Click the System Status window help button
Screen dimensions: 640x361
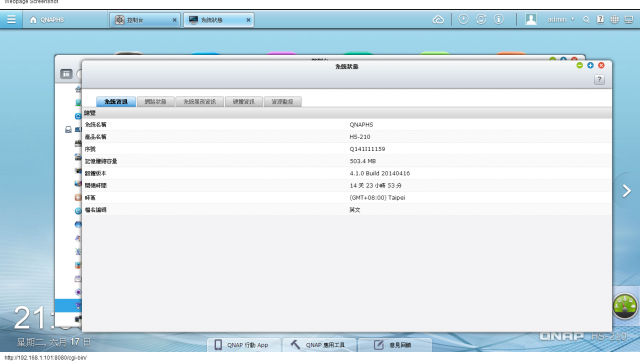point(599,80)
